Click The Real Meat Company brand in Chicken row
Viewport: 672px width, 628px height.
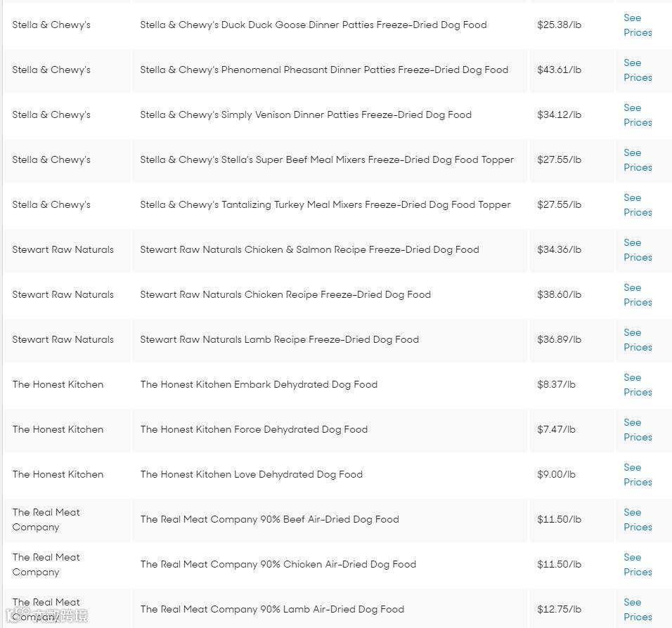46,565
